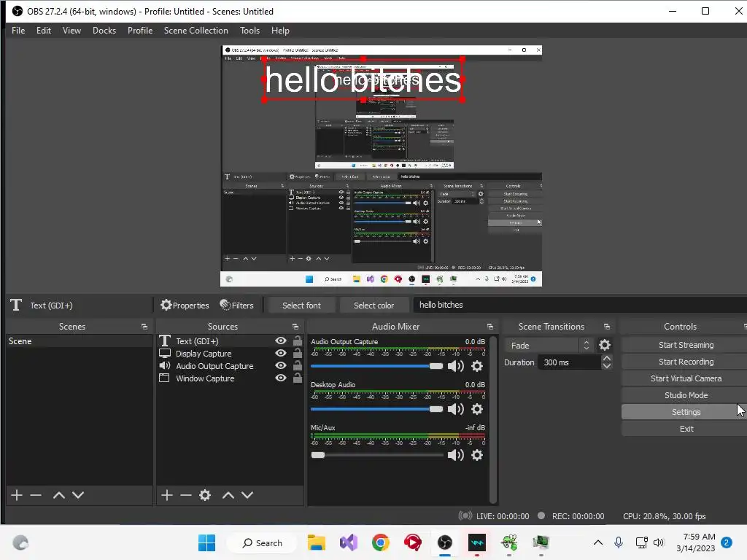
Task: Open the Help menu
Action: [x=280, y=31]
